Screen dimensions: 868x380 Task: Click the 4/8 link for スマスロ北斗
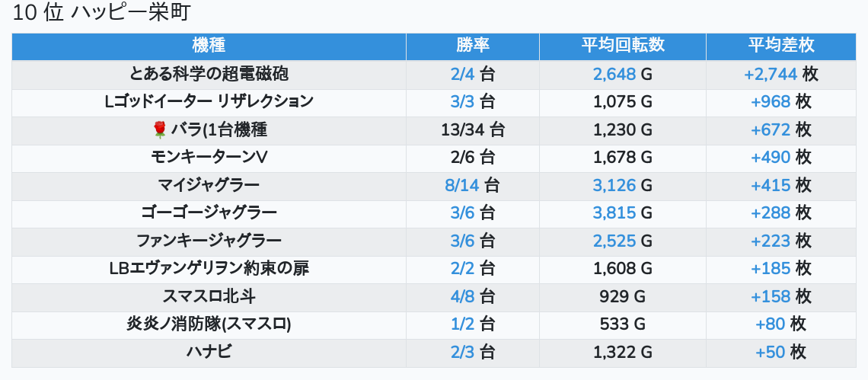pos(462,296)
